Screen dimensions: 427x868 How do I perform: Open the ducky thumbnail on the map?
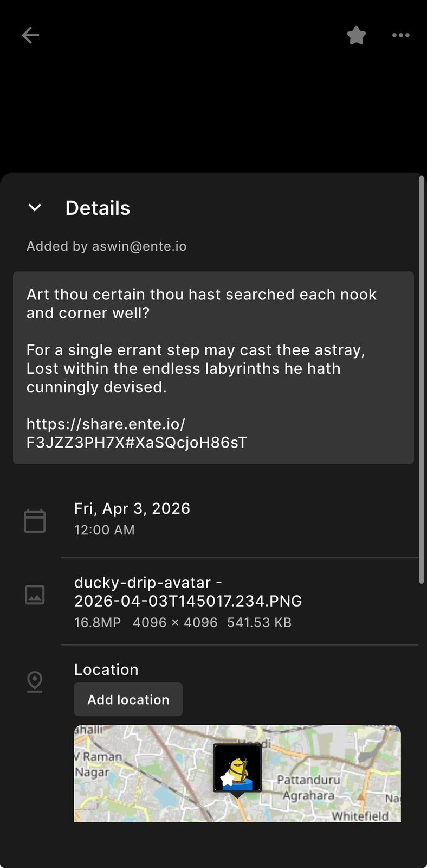237,768
